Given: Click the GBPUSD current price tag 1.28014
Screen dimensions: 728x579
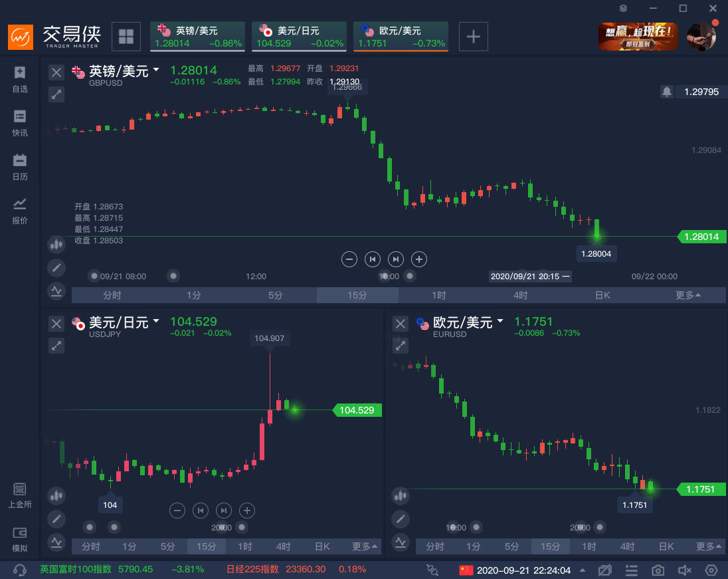Looking at the screenshot, I should tap(701, 237).
